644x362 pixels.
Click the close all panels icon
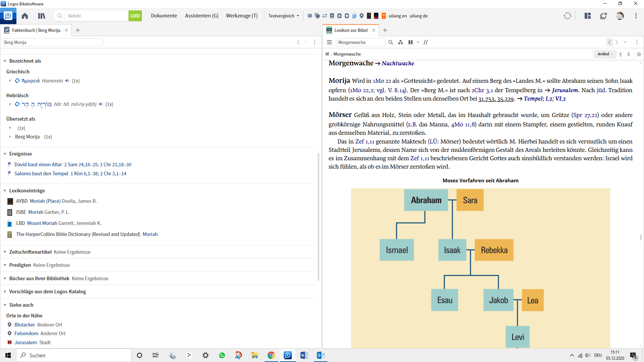point(603,16)
